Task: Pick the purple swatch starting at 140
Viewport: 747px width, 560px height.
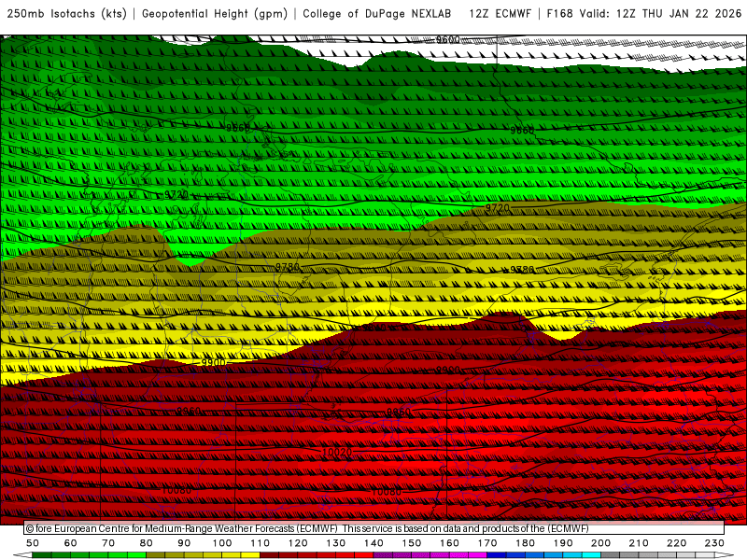Action: pyautogui.click(x=383, y=554)
